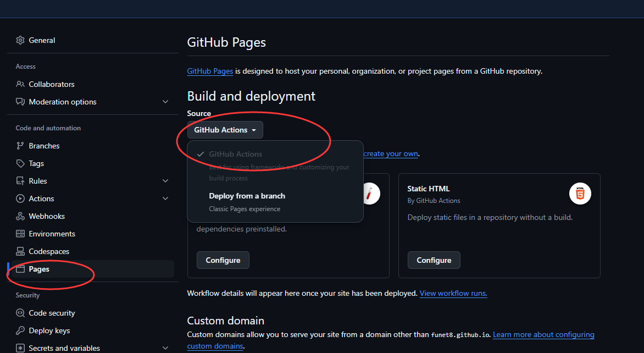Expand Secrets and variables section
This screenshot has width=644, height=353.
165,348
